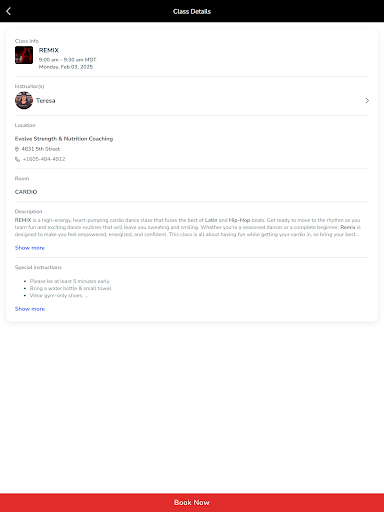Click the phone icon beside the number
This screenshot has height=512, width=384.
17,159
